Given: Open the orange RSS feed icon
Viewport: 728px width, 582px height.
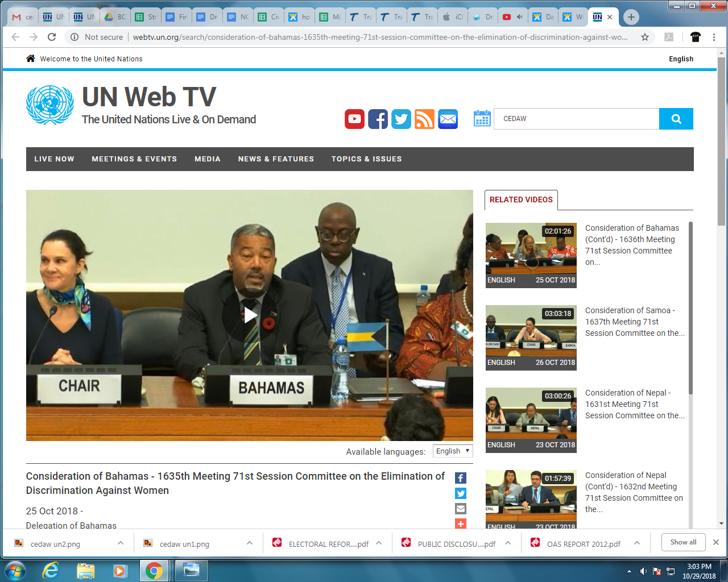Looking at the screenshot, I should point(424,119).
